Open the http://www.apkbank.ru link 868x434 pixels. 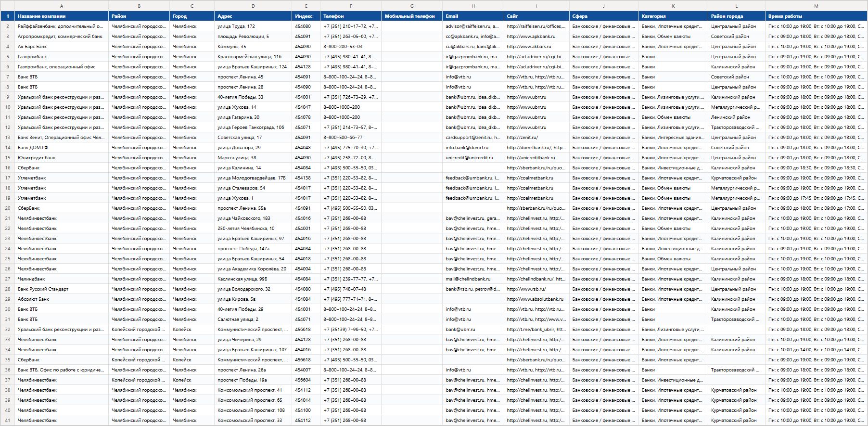(536, 37)
